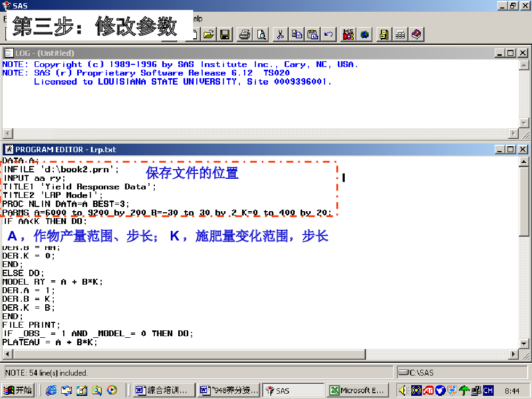Click the SAS taskbar button
Screen dimensions: 532x399
point(294,390)
